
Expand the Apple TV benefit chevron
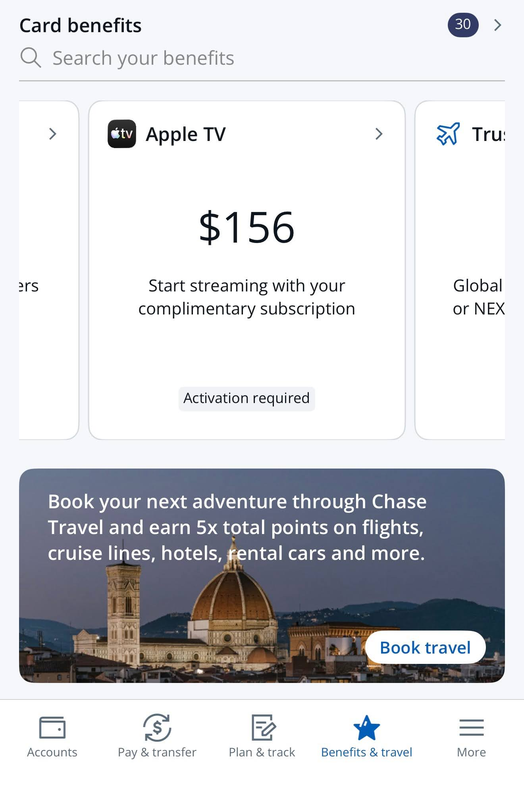point(379,134)
